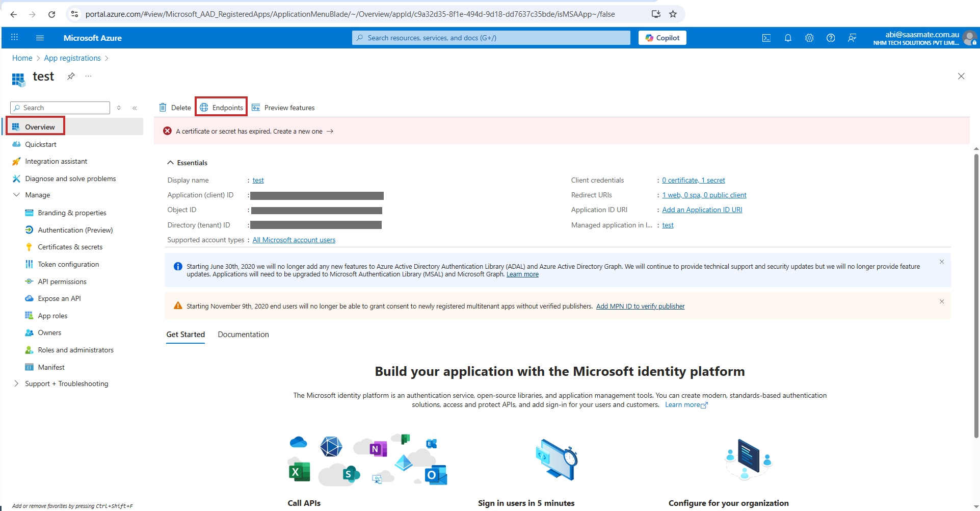980x511 pixels.
Task: Pin the test app registration
Action: (x=71, y=76)
